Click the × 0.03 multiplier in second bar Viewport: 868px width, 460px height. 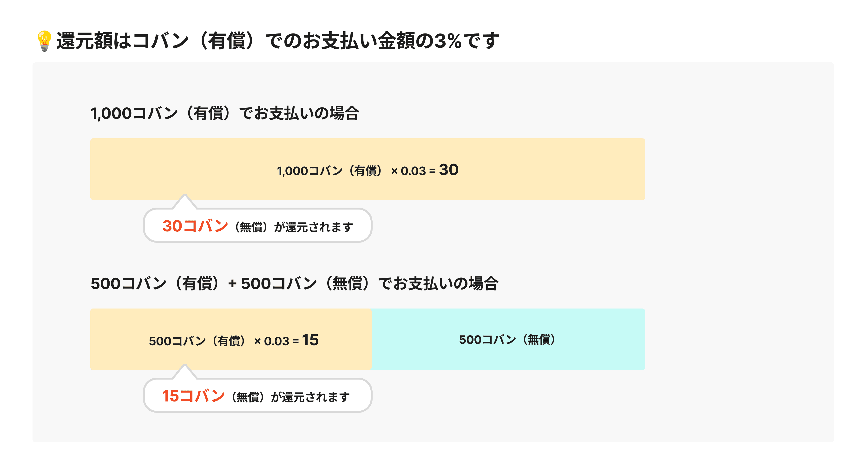click(272, 341)
